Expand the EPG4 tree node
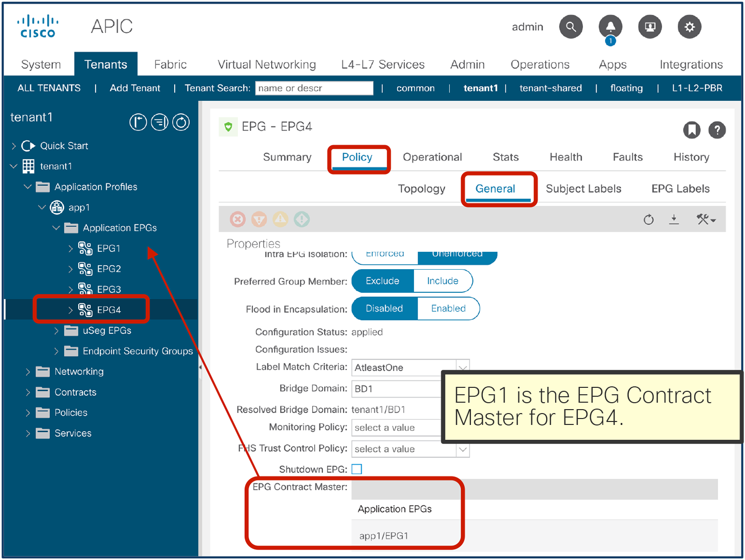The height and width of the screenshot is (560, 745). point(70,310)
